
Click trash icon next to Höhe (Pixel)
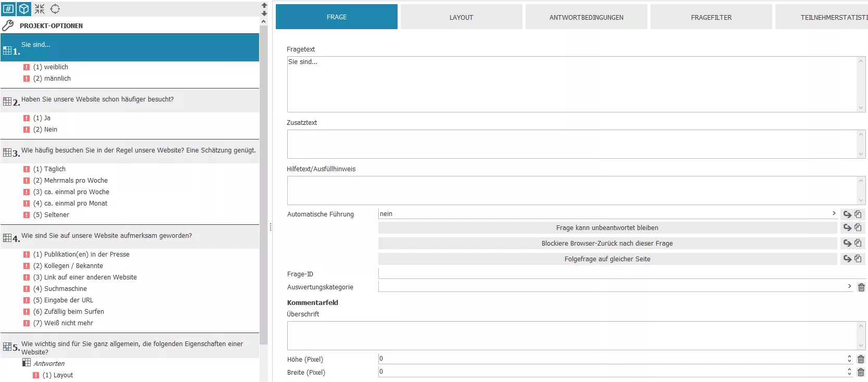coord(861,359)
